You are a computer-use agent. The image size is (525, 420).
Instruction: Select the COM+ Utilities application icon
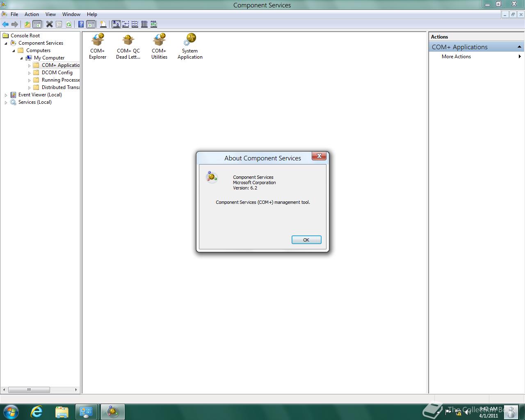point(159,46)
